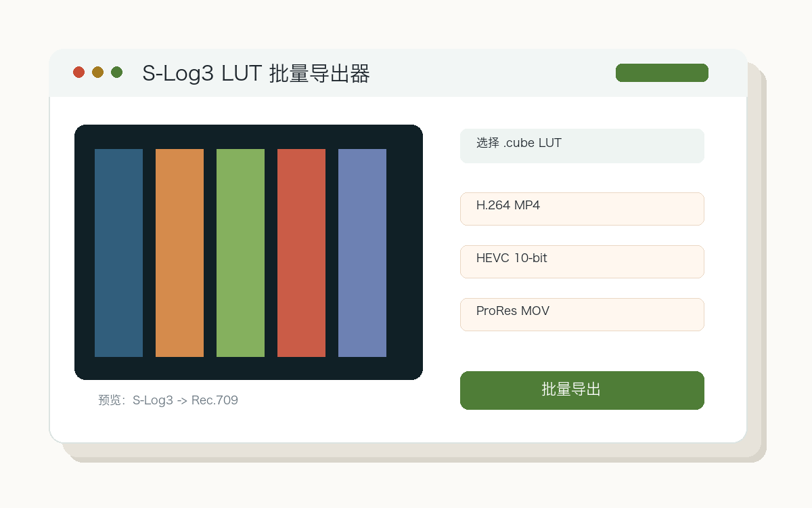
Task: Choose the HEVC 10-bit format option
Action: click(582, 261)
